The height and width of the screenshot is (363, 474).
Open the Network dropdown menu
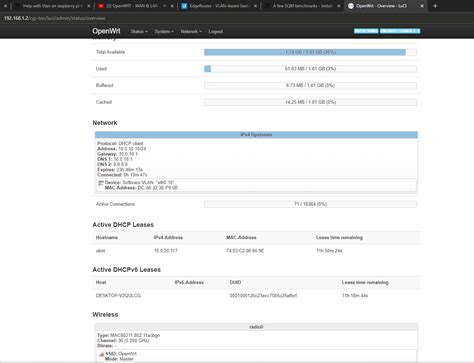click(191, 31)
